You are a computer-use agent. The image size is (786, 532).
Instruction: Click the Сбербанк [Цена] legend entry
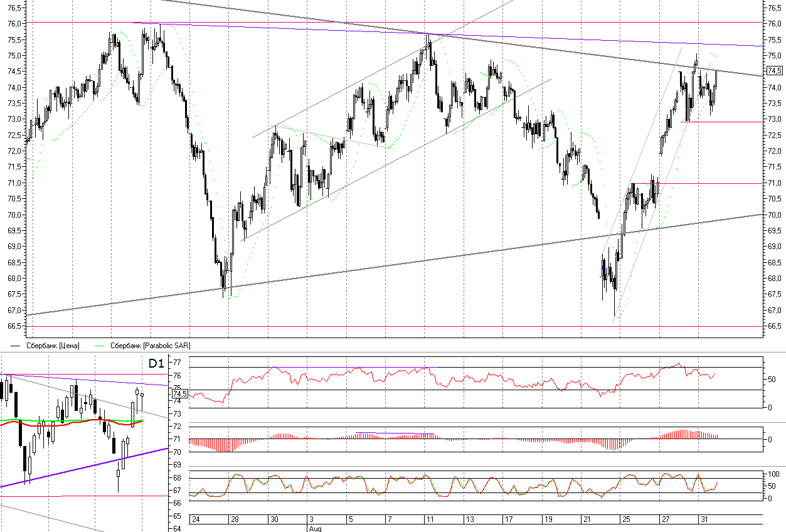53,346
